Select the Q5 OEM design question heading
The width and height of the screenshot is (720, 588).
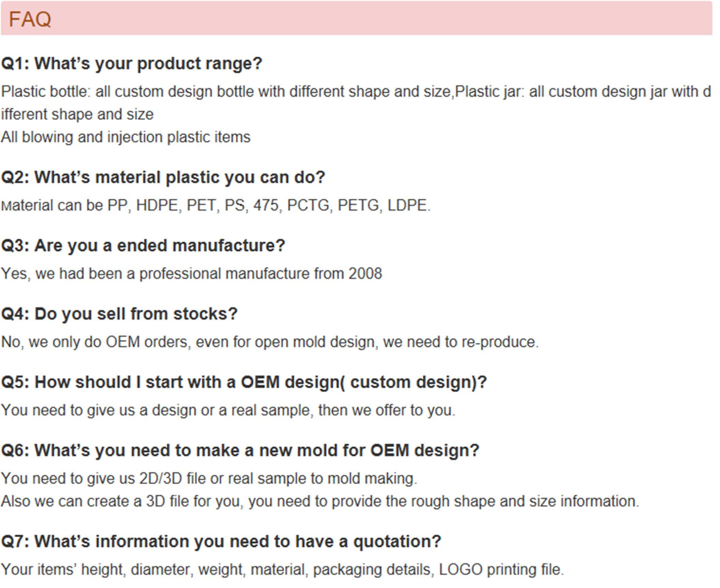[244, 382]
